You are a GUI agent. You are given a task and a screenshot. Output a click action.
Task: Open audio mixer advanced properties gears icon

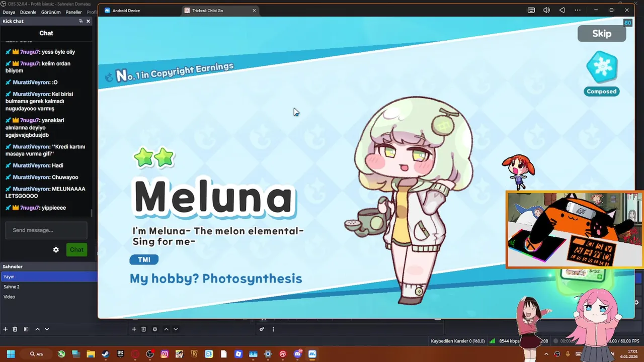[x=262, y=329]
